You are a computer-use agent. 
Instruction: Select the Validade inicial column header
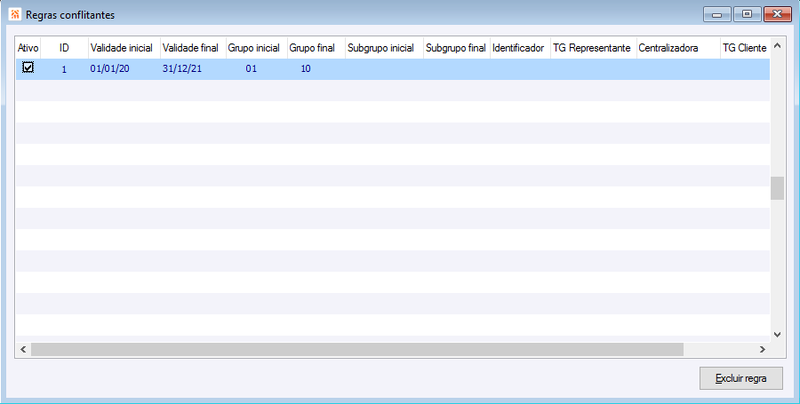[124, 48]
